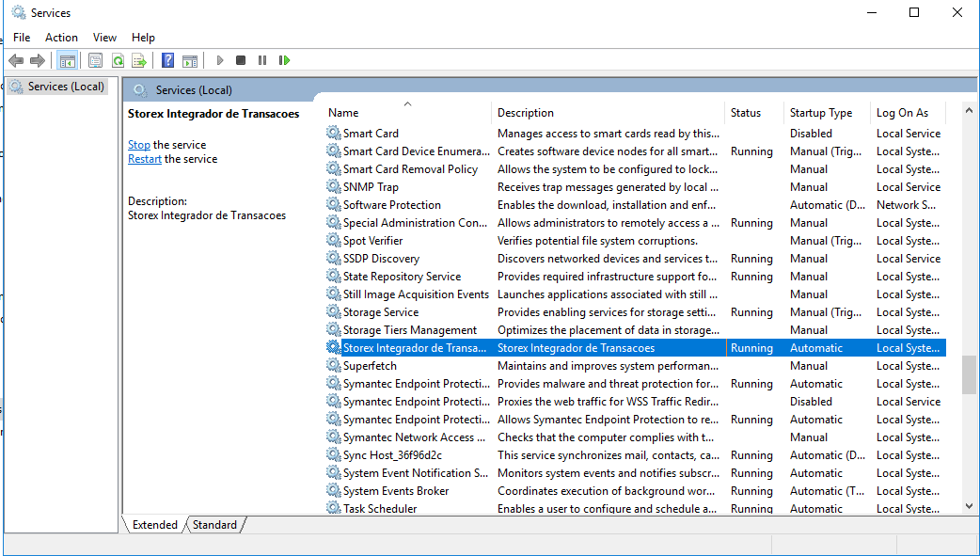Screen dimensions: 980x556
Task: Select the Storage Tiers Management row
Action: pos(635,329)
